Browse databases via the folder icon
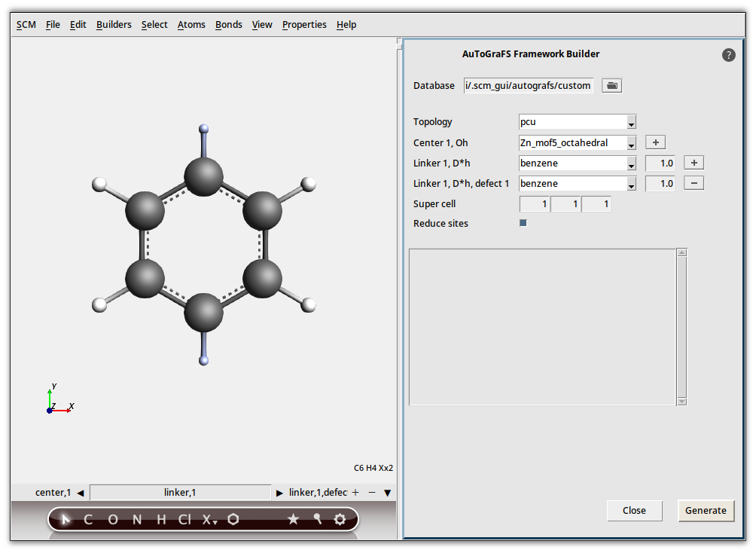This screenshot has height=553, width=756. click(611, 85)
